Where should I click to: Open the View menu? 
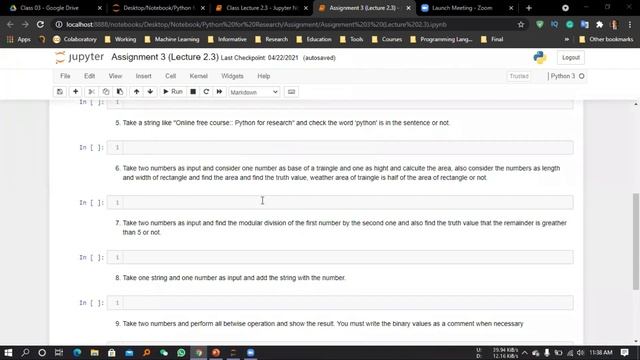click(116, 76)
